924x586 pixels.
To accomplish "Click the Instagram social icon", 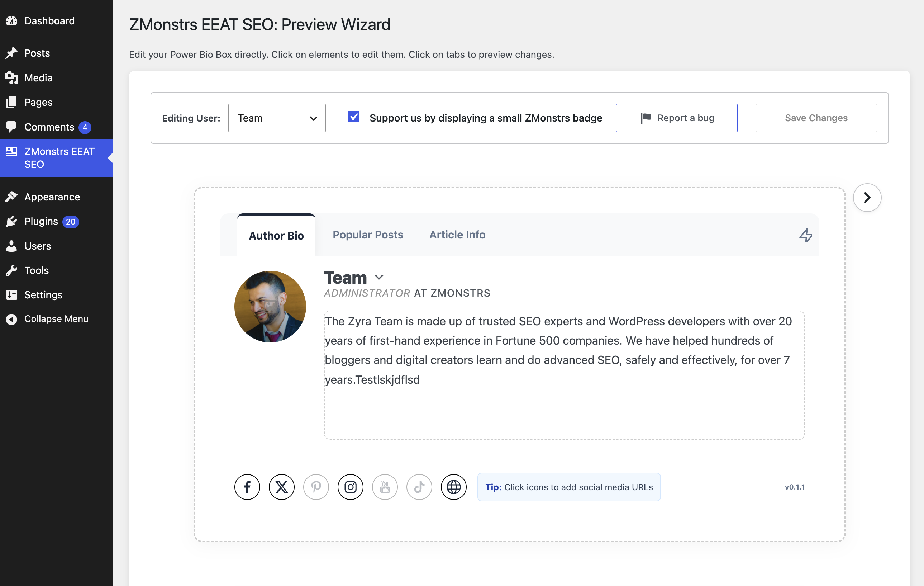I will coord(350,487).
